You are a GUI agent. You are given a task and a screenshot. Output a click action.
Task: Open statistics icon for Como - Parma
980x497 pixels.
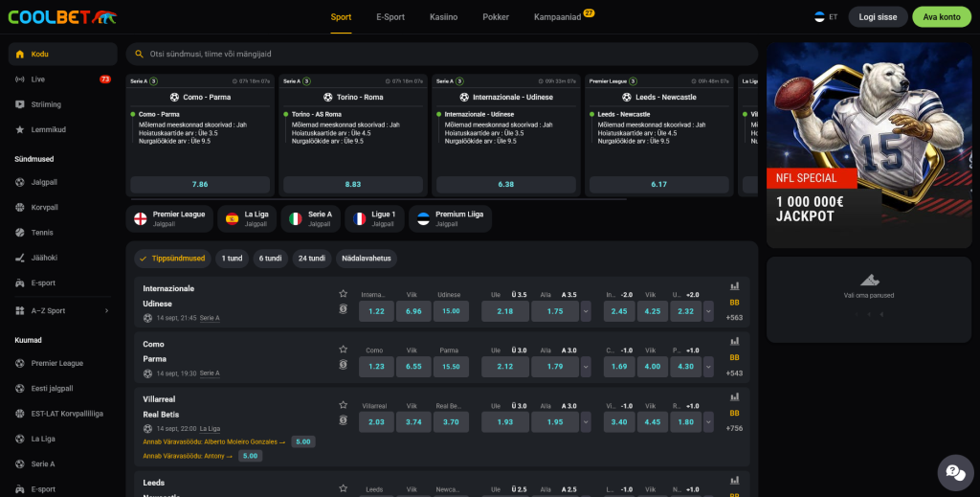coord(734,341)
